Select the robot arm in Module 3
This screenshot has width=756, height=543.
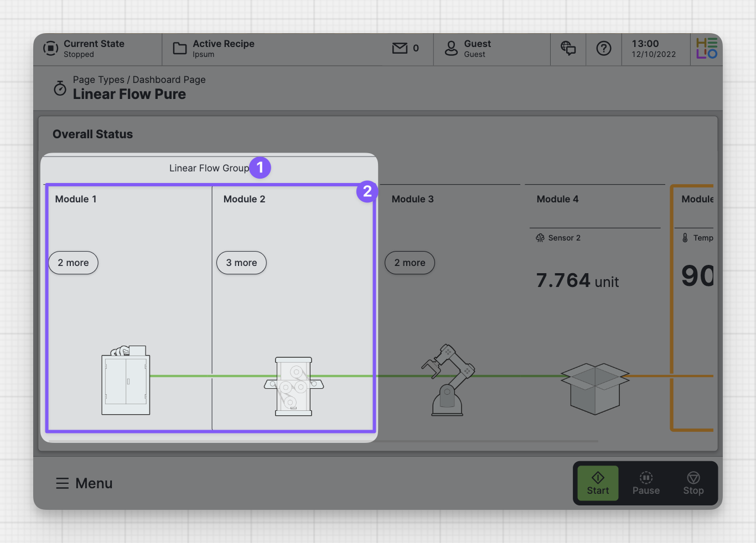tap(448, 380)
